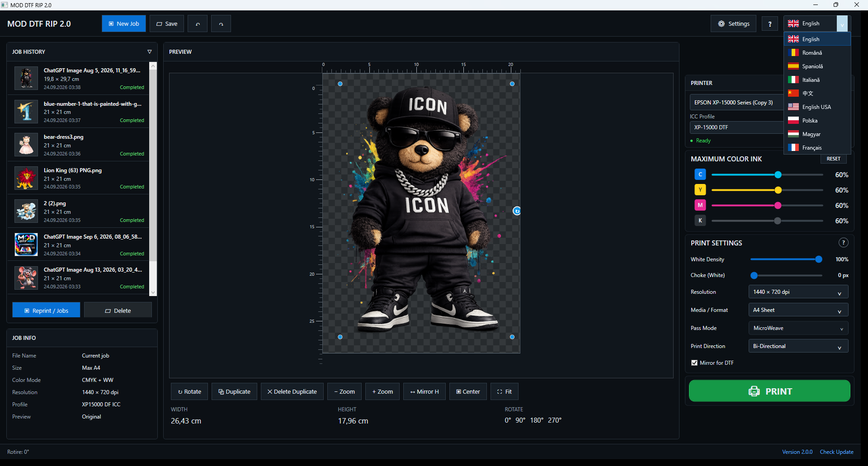Click the yellow Y ink channel icon

point(700,190)
